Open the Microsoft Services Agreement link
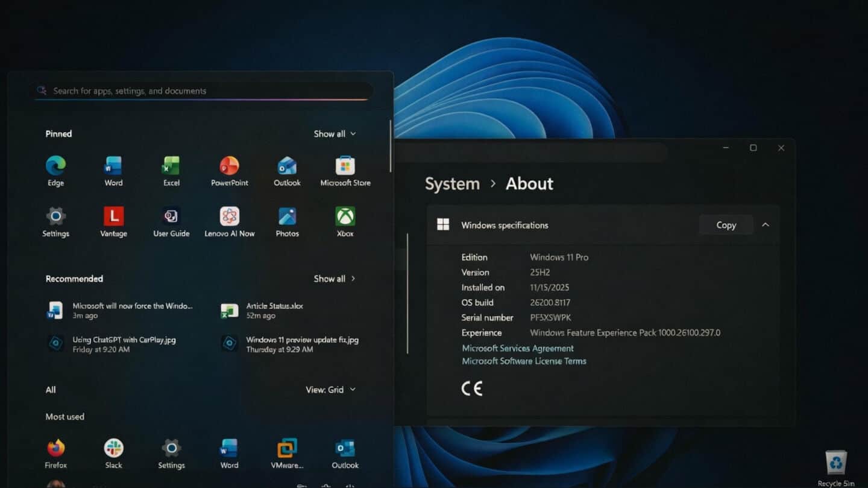 [x=518, y=348]
